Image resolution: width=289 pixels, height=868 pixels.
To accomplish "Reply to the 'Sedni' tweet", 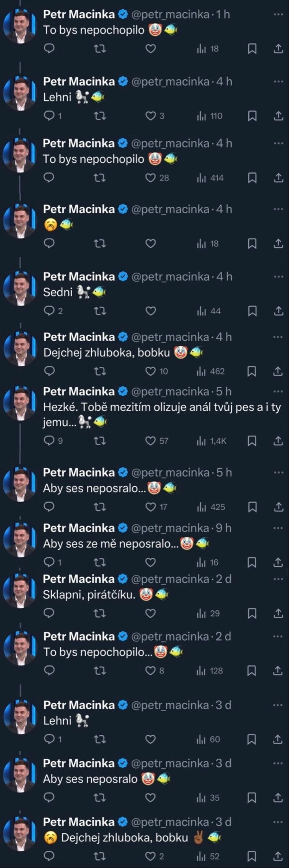I will pyautogui.click(x=50, y=311).
